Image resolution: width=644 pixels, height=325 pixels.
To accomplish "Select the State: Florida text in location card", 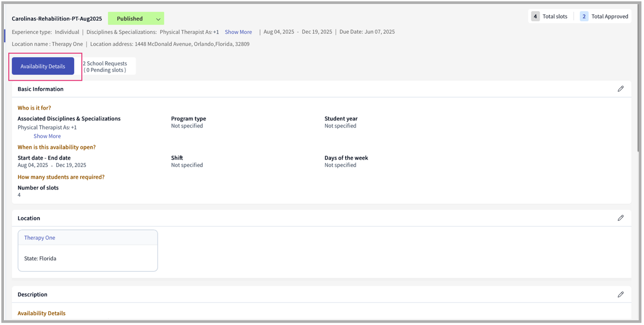I will pos(40,258).
